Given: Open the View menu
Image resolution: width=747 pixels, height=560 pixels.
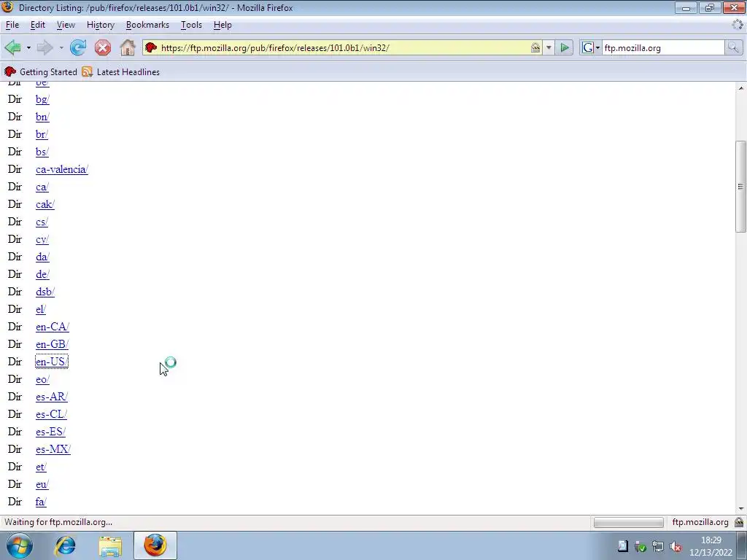Looking at the screenshot, I should point(66,25).
